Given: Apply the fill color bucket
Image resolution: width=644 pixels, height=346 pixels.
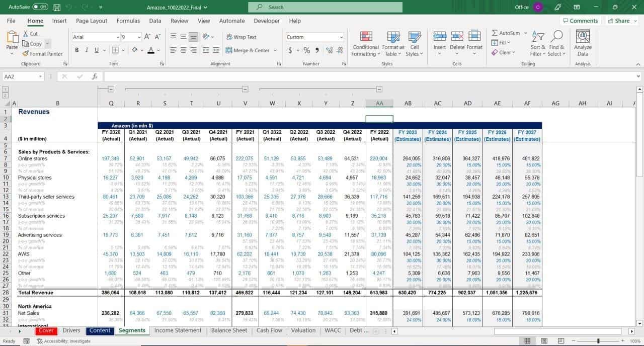Looking at the screenshot, I should [x=135, y=50].
